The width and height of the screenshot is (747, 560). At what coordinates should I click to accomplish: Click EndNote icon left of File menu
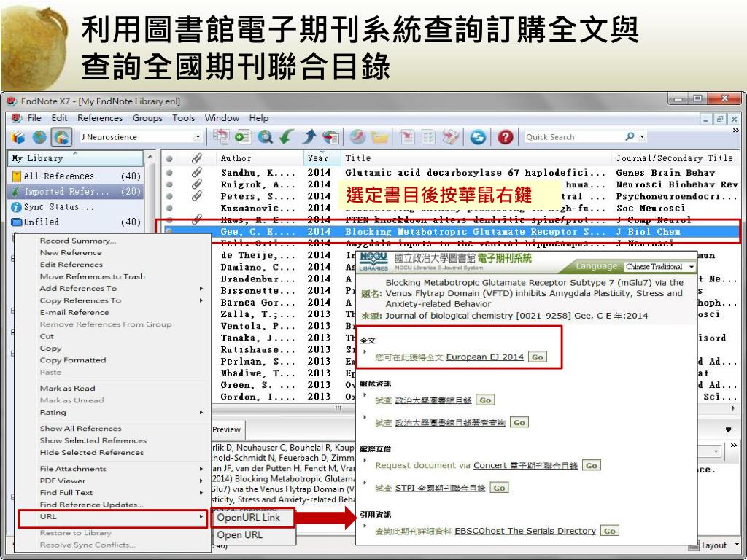[18, 117]
